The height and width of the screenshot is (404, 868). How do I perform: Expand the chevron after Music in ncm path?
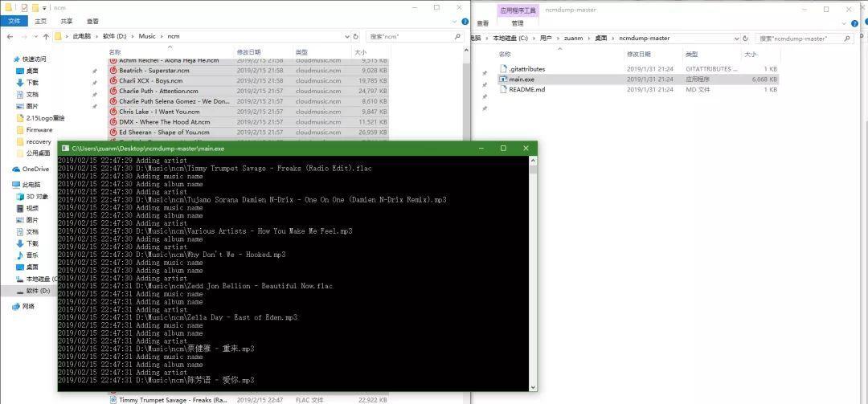(x=162, y=36)
